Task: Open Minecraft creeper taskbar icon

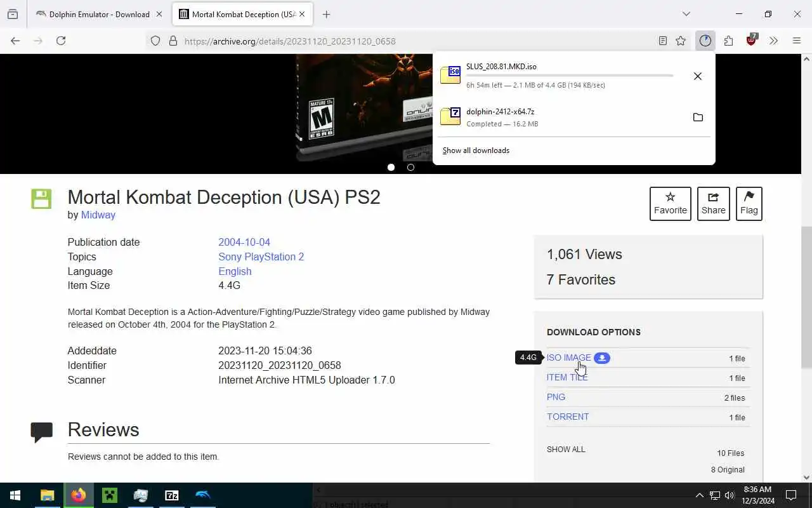Action: pos(110,495)
